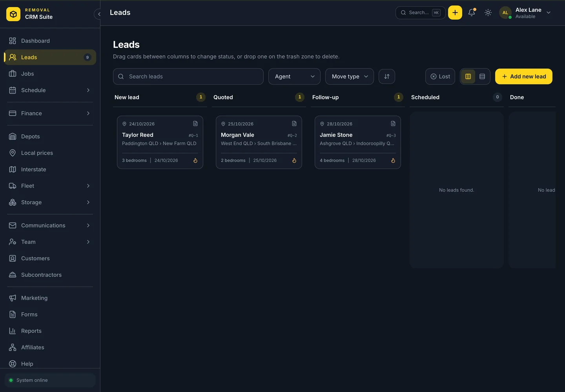Click the document icon on Jamie Stone's card

point(393,123)
